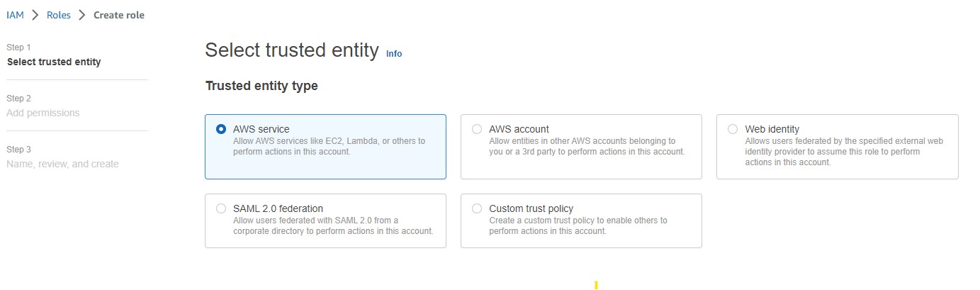Go to the Roles breadcrumb link

[x=59, y=15]
